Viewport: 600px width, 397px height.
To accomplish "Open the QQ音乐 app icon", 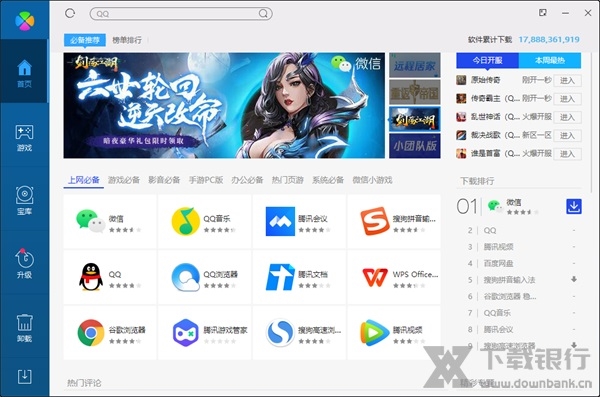I will point(186,221).
